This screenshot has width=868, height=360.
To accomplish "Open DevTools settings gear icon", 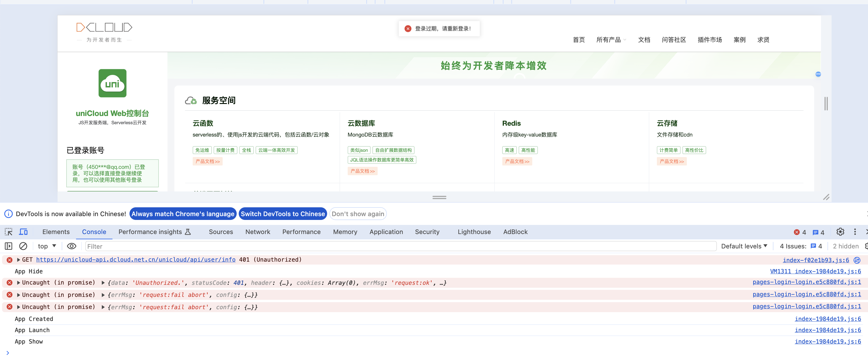I will coord(840,232).
